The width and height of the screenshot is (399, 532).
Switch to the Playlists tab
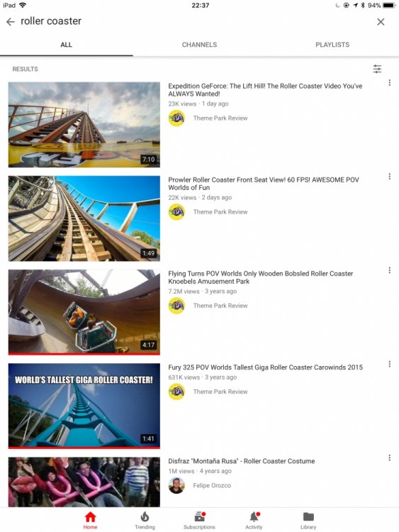332,45
